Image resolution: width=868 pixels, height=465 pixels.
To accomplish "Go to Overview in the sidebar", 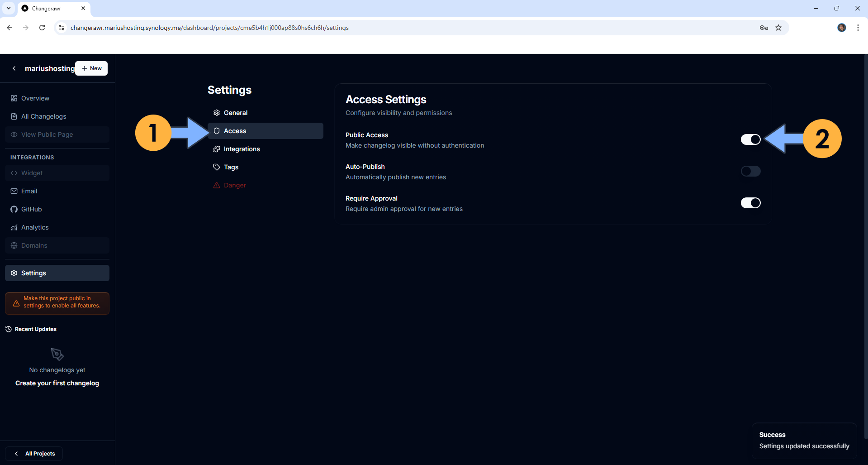I will coord(57,98).
